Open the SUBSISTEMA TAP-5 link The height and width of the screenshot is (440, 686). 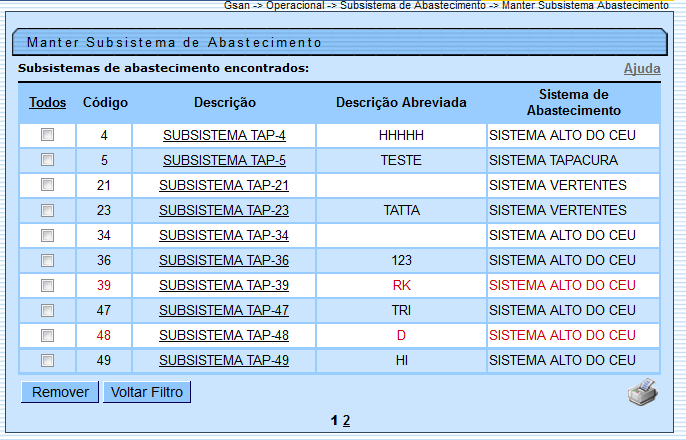tap(224, 160)
